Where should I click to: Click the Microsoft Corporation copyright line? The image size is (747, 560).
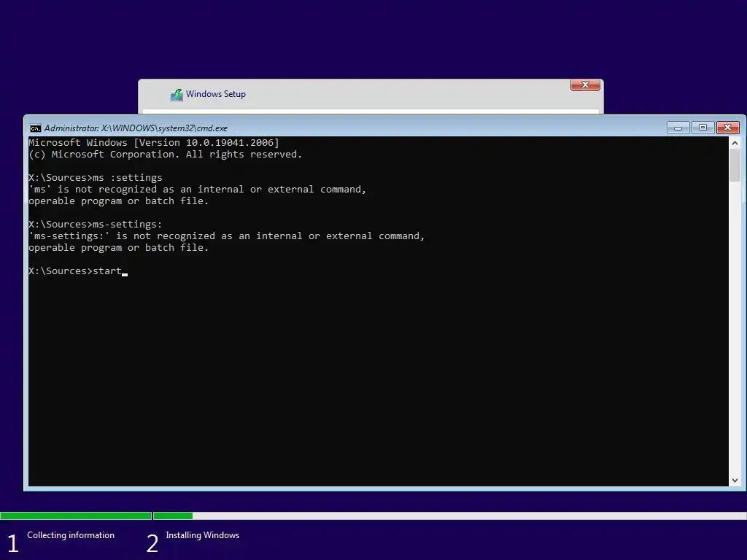tap(166, 155)
